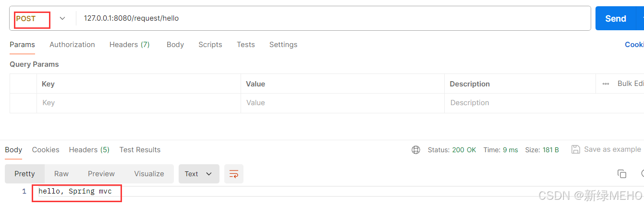Image resolution: width=644 pixels, height=206 pixels.
Task: Click the Status: 200 OK text
Action: (x=452, y=150)
